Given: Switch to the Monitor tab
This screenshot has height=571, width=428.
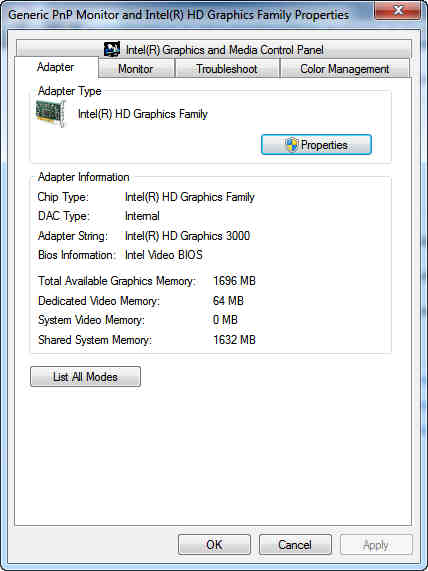Looking at the screenshot, I should (136, 69).
